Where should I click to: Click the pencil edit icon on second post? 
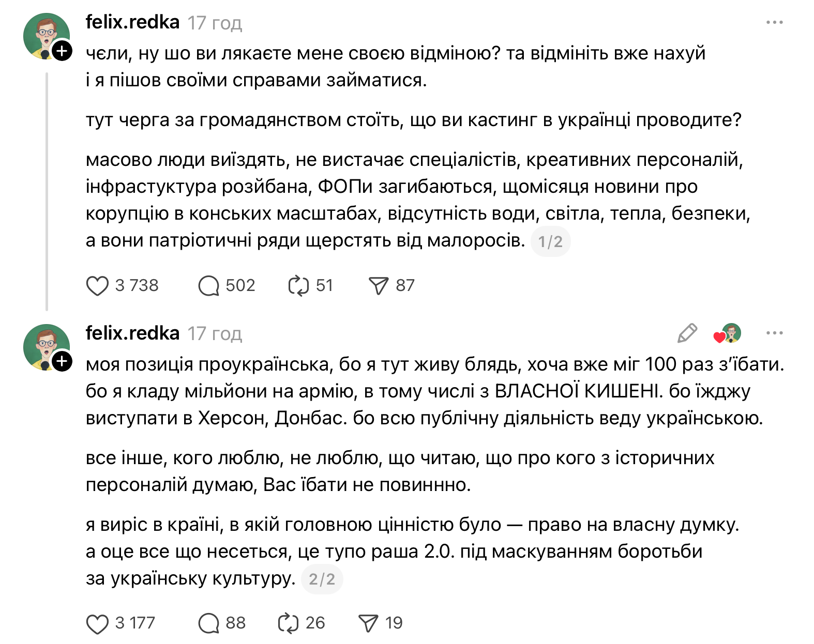687,333
